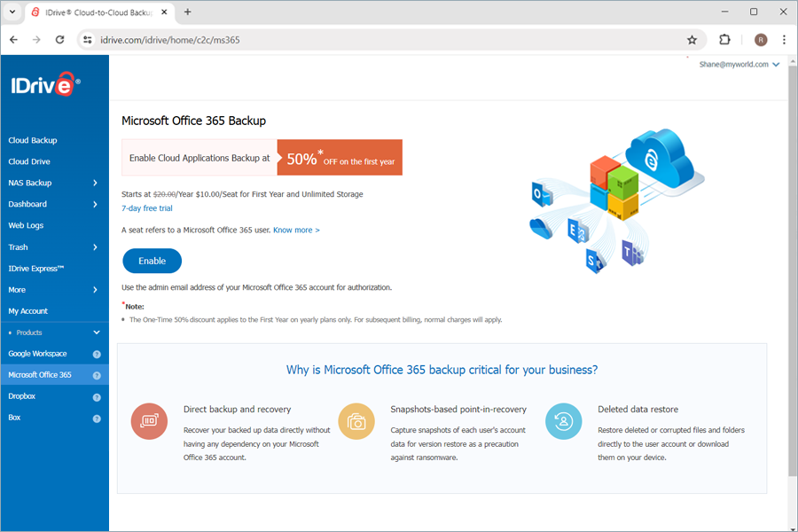
Task: Click the 50% OFF first year banner
Action: [340, 157]
